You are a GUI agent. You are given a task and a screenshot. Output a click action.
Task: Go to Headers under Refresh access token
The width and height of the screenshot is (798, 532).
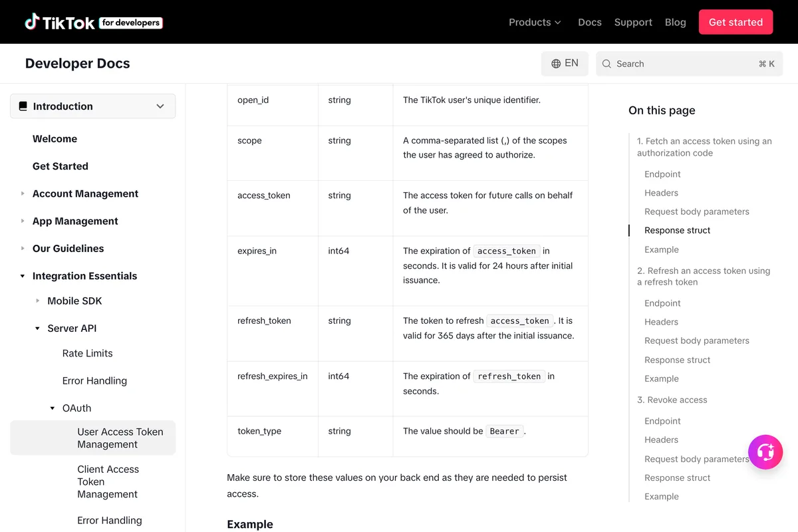[661, 322]
